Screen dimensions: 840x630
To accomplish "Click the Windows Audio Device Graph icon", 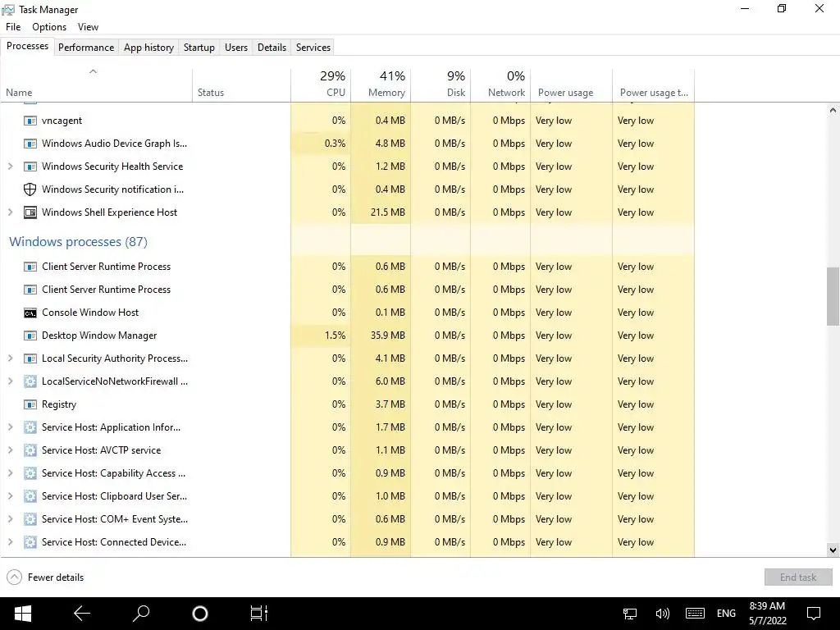I will click(30, 144).
